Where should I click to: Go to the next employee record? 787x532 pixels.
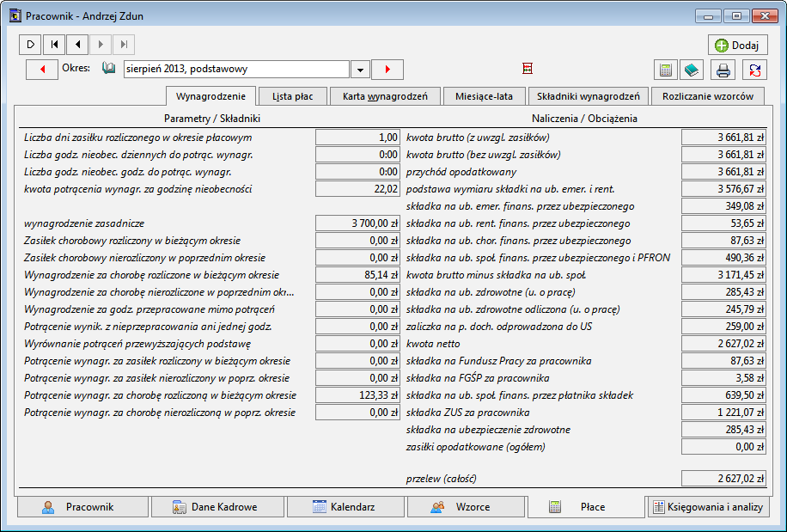tap(101, 45)
